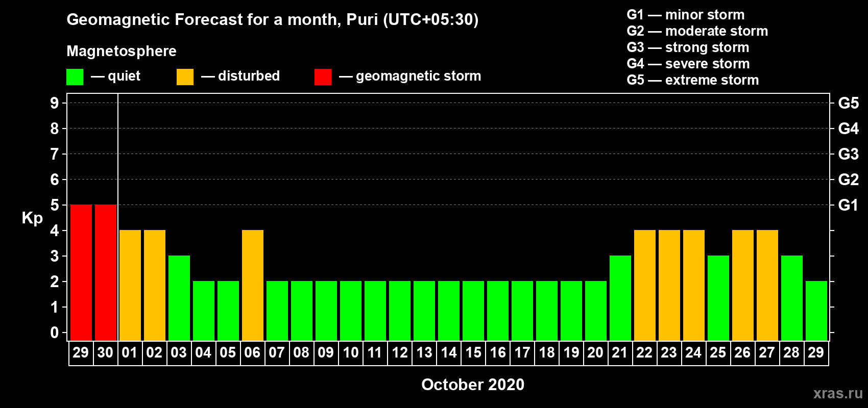Click the orange bar for October 02
Screen dimensions: 868x408
click(x=155, y=286)
